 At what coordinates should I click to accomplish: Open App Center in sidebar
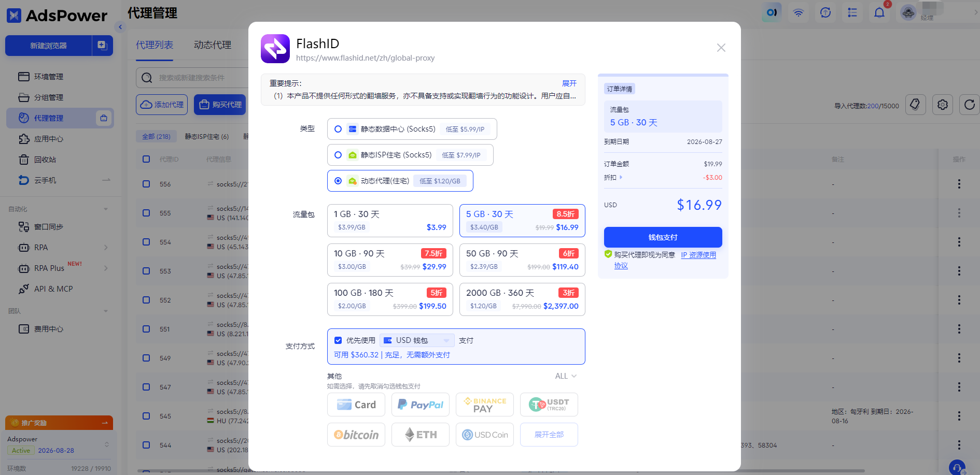60,139
